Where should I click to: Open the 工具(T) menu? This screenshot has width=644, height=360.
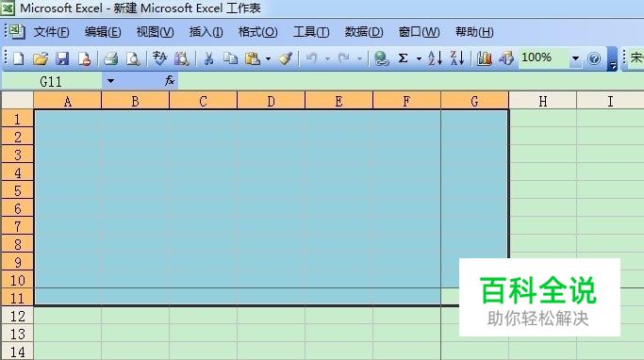[311, 32]
